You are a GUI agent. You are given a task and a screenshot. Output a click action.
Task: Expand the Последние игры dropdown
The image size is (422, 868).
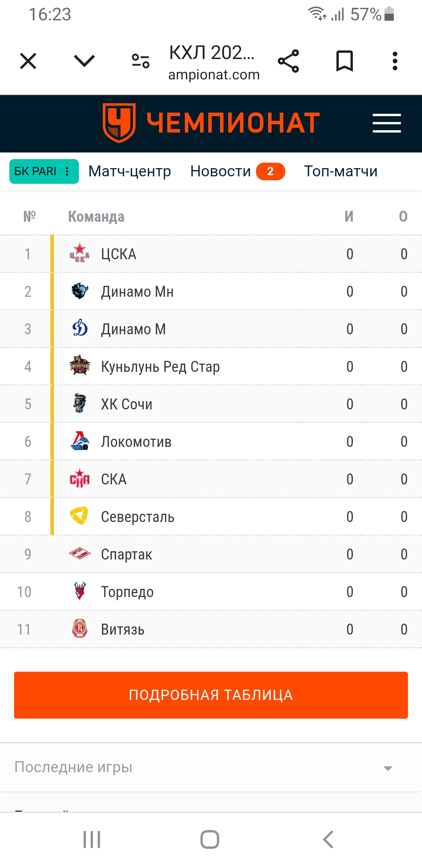coord(211,767)
